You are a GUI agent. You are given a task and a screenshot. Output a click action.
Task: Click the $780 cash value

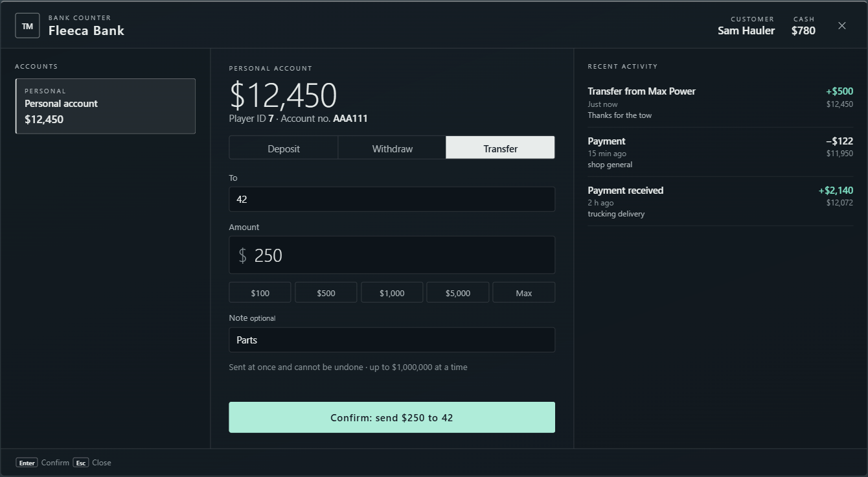(x=803, y=30)
